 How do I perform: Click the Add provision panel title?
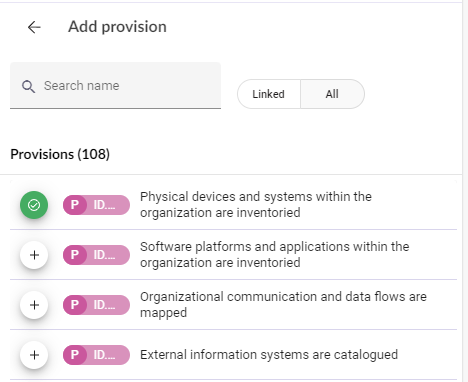pos(117,27)
